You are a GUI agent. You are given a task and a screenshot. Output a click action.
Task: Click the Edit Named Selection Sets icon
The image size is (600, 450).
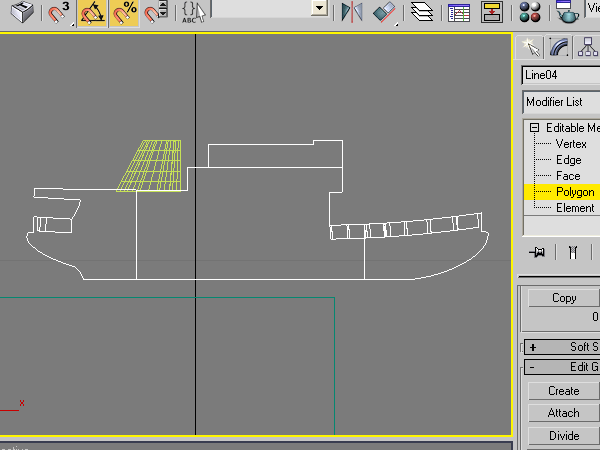pyautogui.click(x=193, y=13)
